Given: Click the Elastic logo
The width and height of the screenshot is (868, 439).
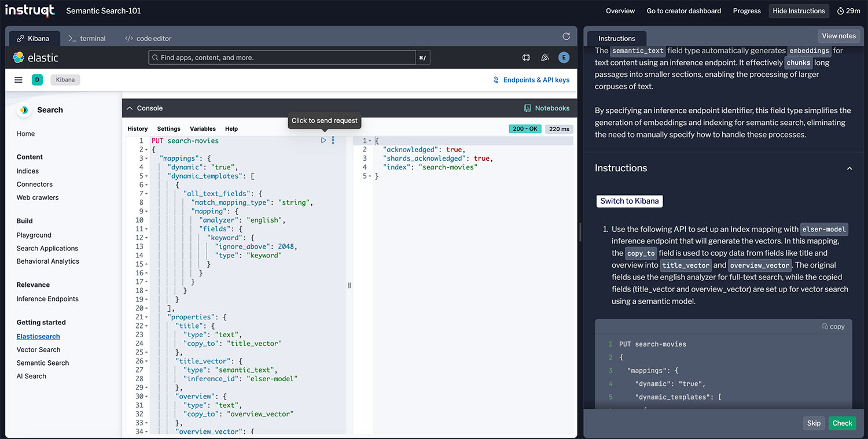Looking at the screenshot, I should tap(36, 57).
